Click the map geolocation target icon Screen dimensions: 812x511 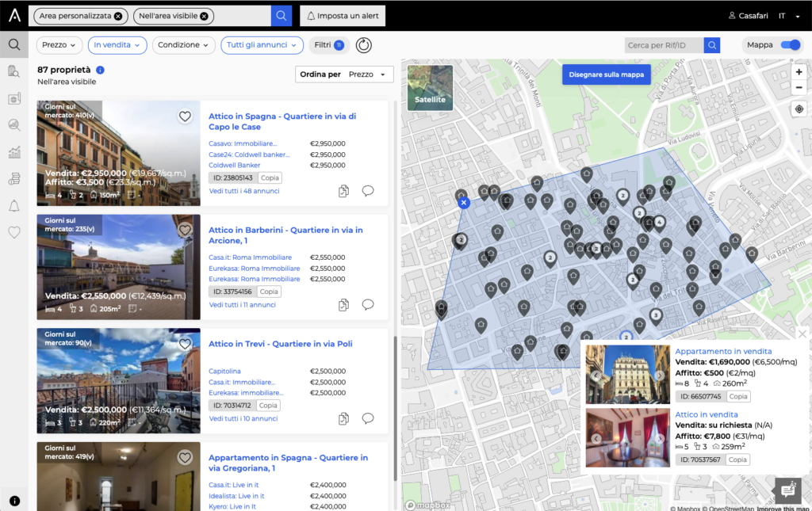[799, 109]
